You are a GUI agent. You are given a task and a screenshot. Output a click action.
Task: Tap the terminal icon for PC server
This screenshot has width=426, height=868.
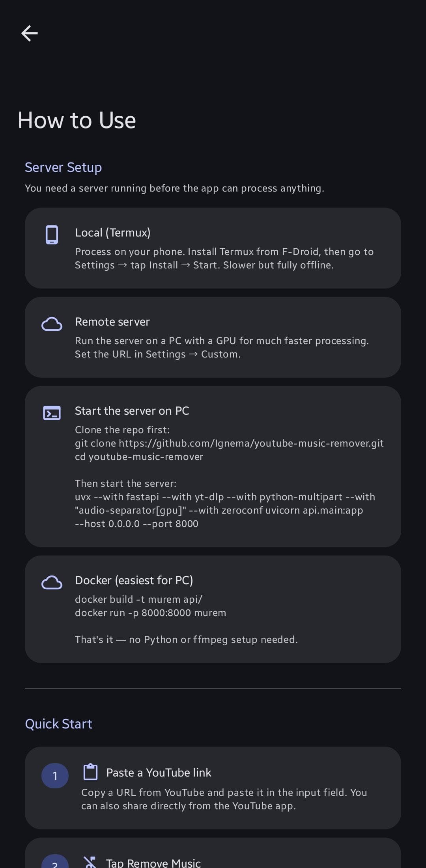click(52, 413)
